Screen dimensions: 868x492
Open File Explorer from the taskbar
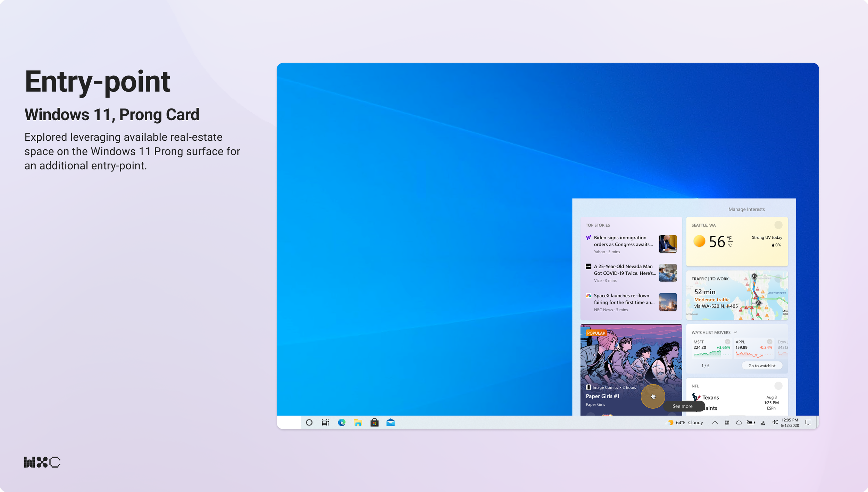coord(358,423)
